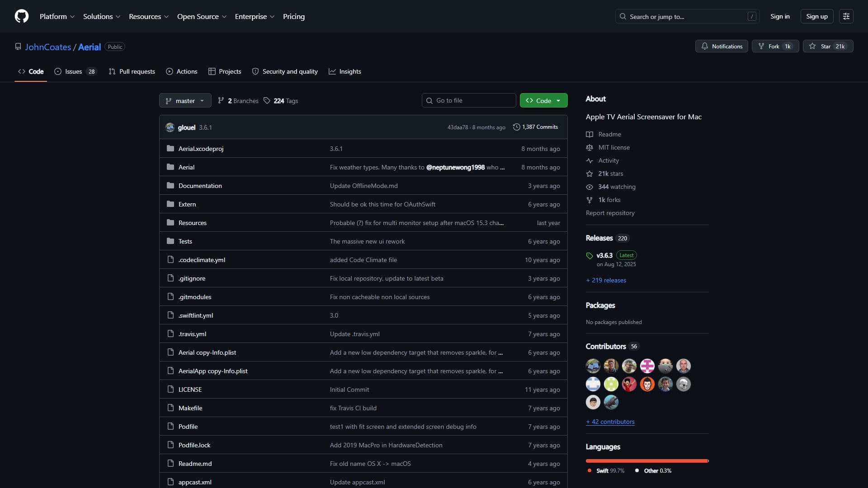868x488 pixels.
Task: Click the branch icon next to 2 Branches
Action: coord(221,100)
